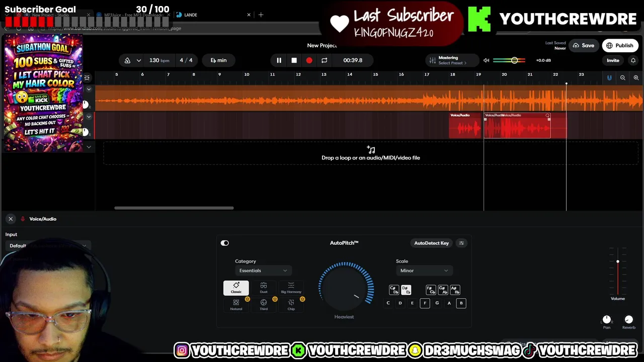Screen dimensions: 644x362
Task: Open a new browser tab
Action: (x=261, y=15)
